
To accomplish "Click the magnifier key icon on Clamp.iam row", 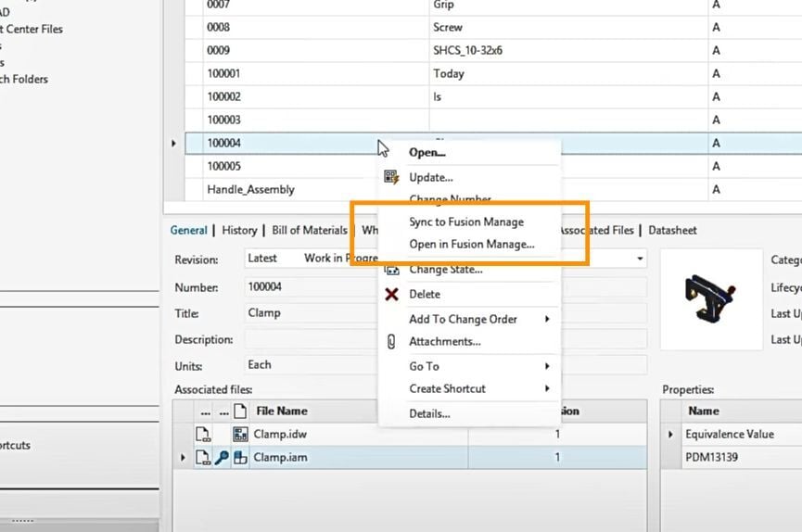I will (222, 457).
